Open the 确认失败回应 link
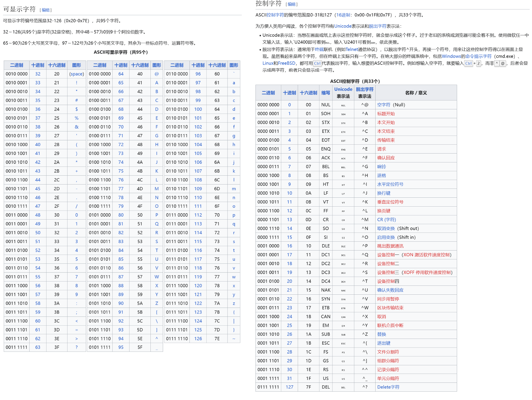 coord(390,290)
